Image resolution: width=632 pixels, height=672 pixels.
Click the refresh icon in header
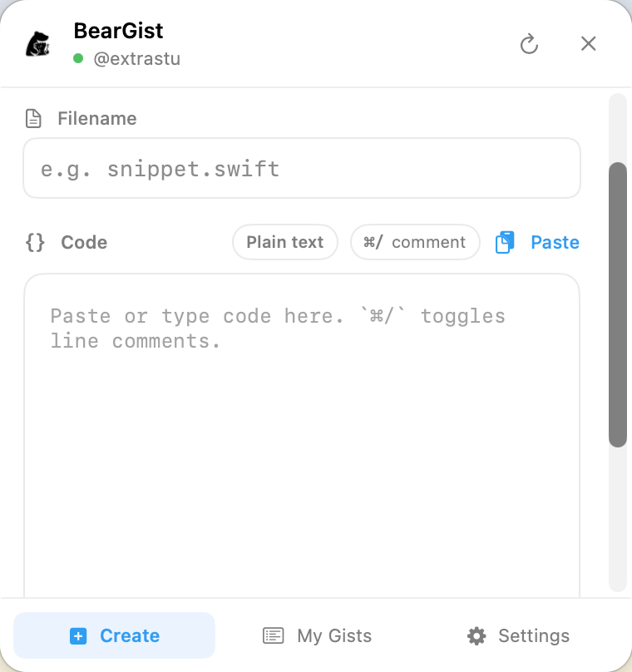(529, 44)
